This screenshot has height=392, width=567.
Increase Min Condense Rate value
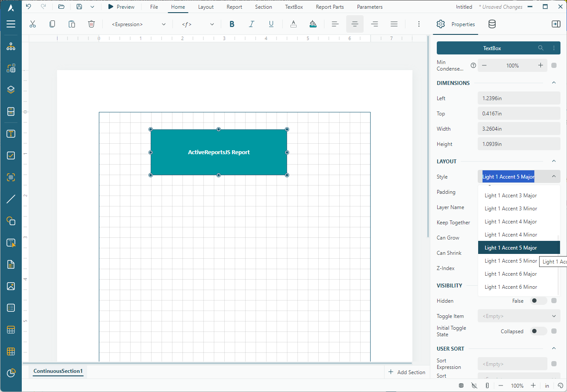[x=540, y=65]
